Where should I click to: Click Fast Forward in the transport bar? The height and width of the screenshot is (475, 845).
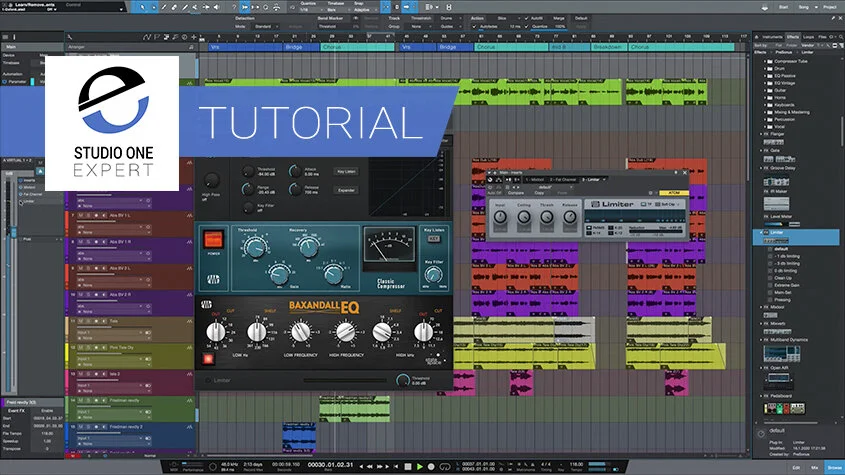[x=380, y=466]
